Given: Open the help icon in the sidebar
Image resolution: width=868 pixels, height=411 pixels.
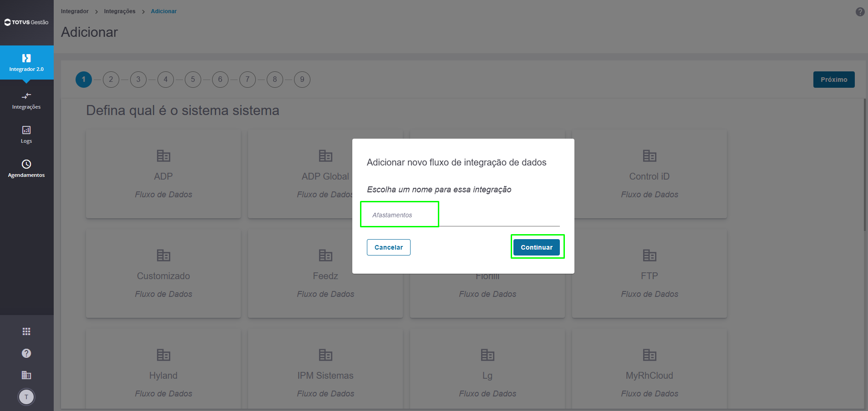Looking at the screenshot, I should pyautogui.click(x=26, y=353).
